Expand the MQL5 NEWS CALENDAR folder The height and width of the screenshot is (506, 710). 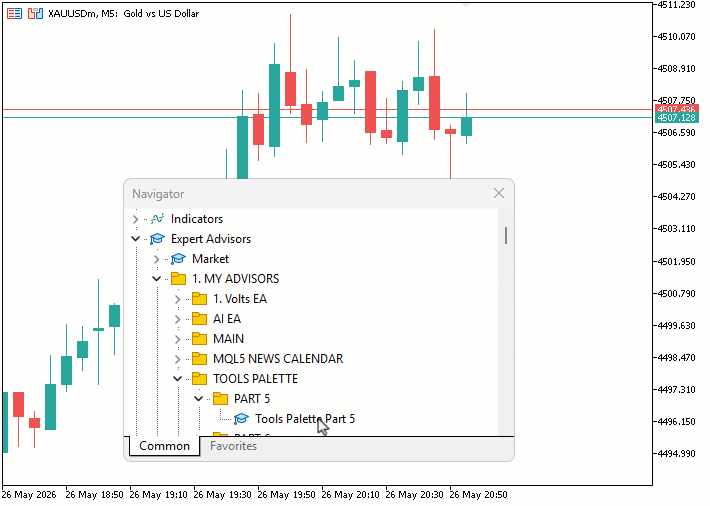pyautogui.click(x=178, y=359)
